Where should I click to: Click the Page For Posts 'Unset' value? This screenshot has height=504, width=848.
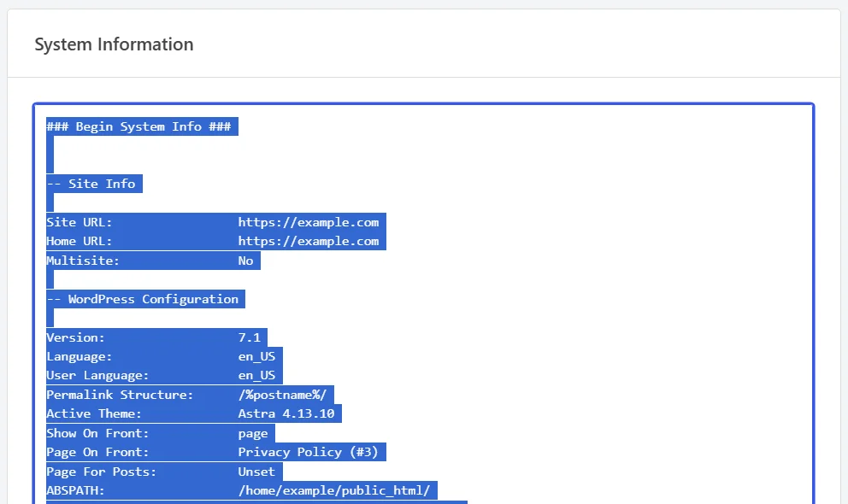257,472
